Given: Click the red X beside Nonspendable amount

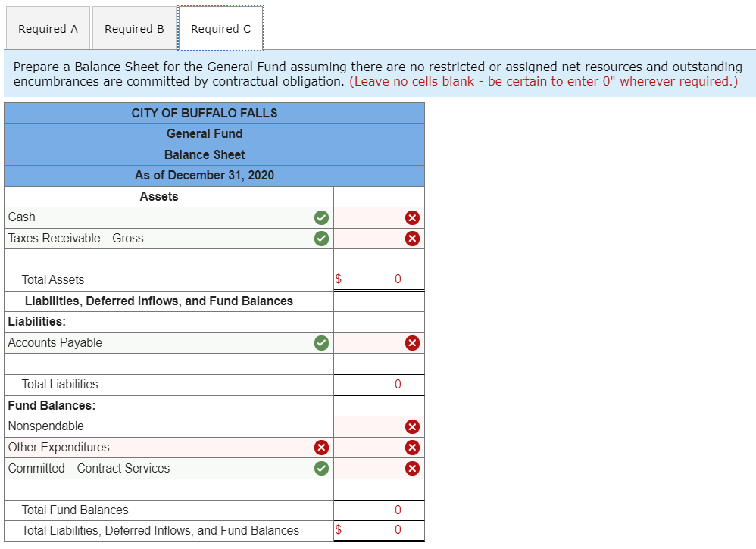Looking at the screenshot, I should (412, 426).
